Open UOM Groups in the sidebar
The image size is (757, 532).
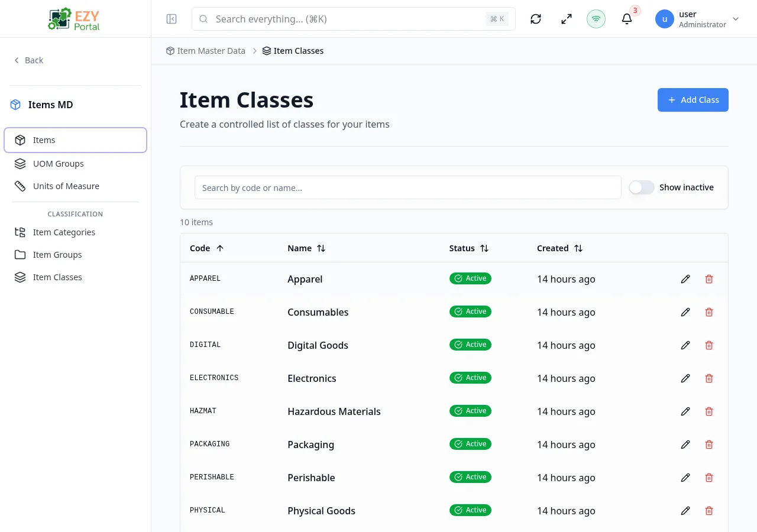tap(75, 164)
